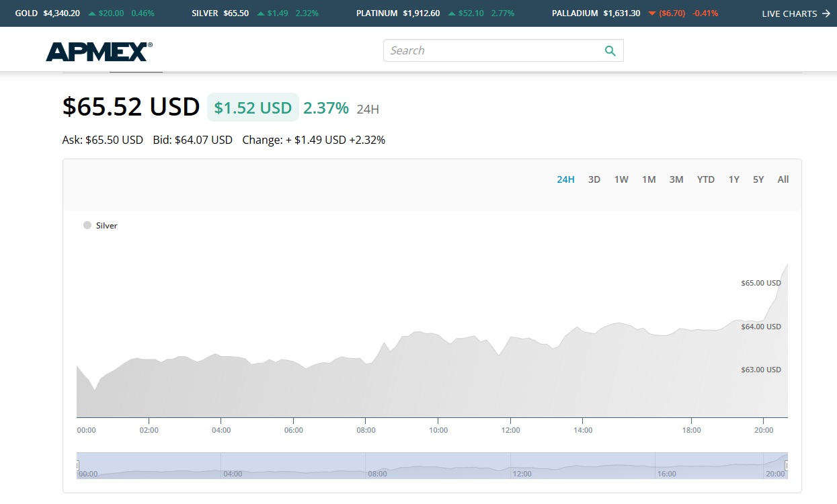Viewport: 837px width, 504px height.
Task: Show the 1Y silver chart
Action: click(734, 179)
